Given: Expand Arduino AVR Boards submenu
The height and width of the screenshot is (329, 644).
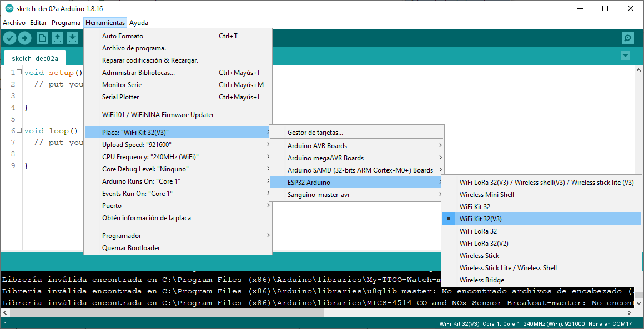Looking at the screenshot, I should point(356,145).
